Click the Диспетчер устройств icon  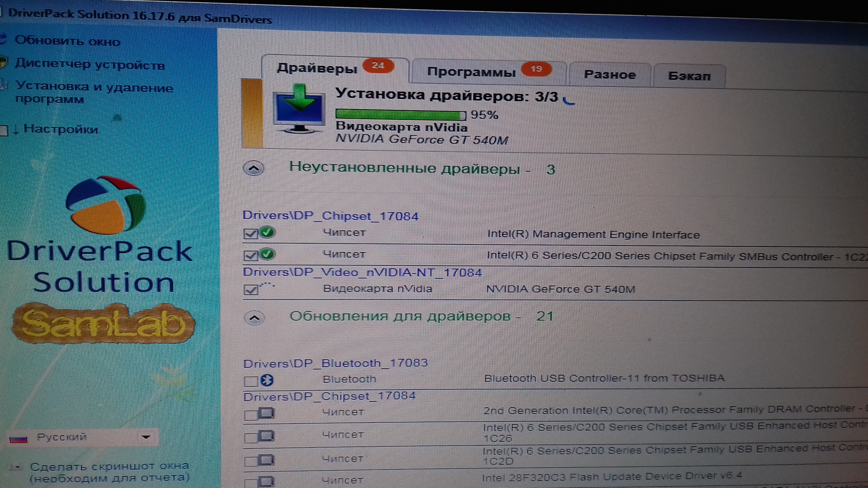[x=3, y=62]
